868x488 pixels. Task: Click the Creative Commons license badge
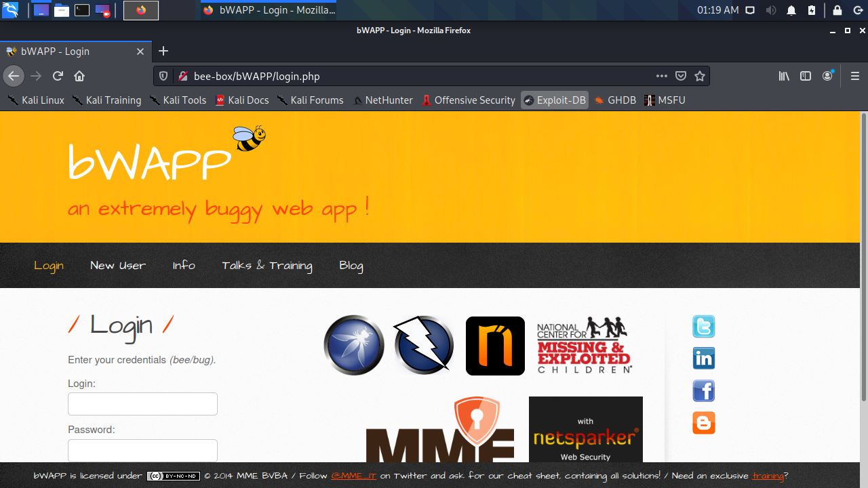click(174, 476)
